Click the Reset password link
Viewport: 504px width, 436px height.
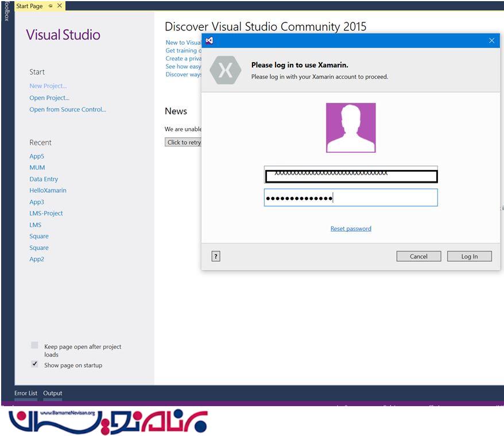(x=351, y=229)
